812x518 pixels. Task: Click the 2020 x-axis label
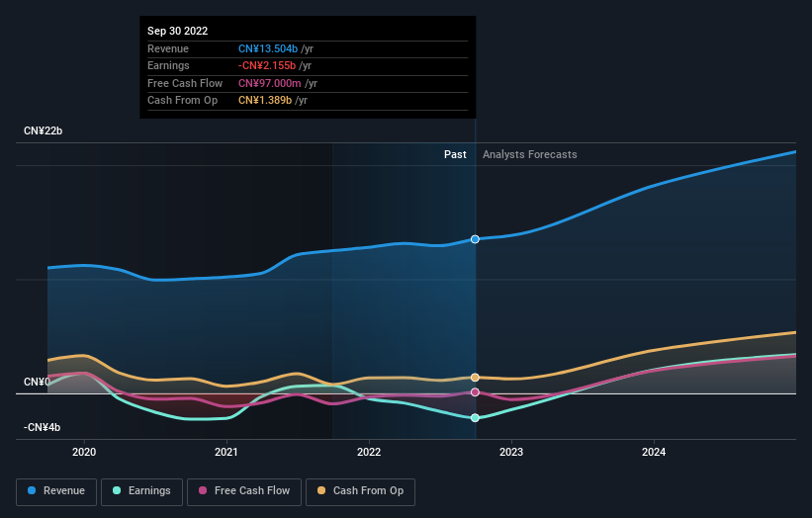coord(84,452)
